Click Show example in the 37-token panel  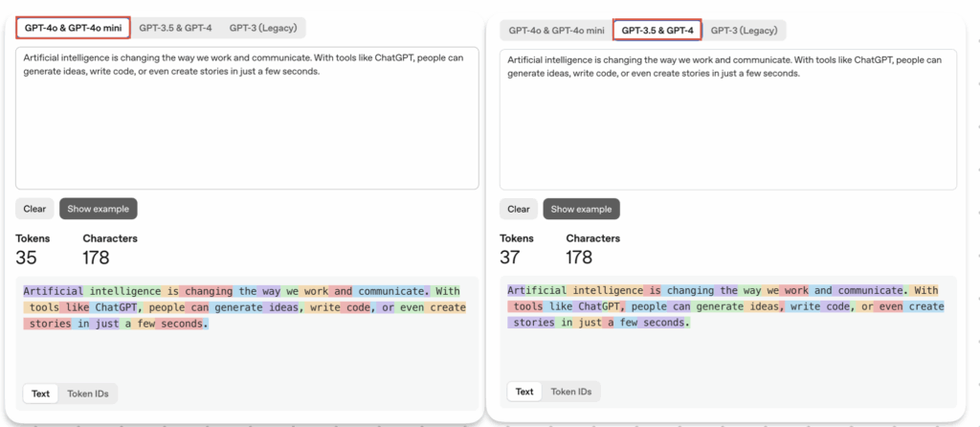coord(581,209)
